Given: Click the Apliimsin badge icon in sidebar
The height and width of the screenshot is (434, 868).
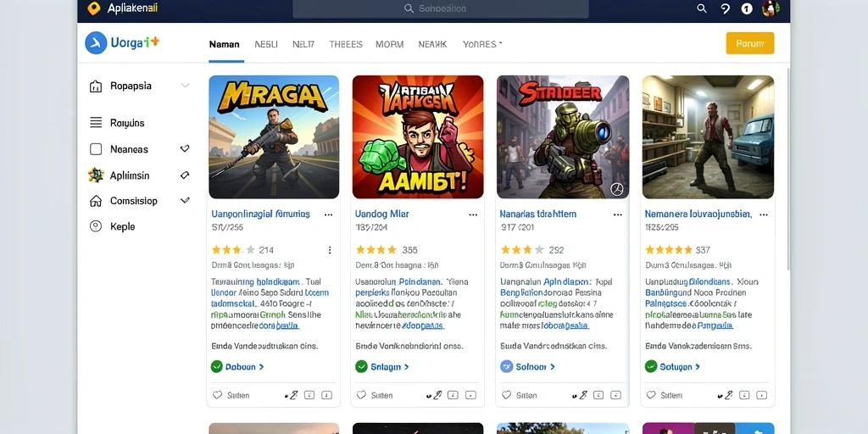Looking at the screenshot, I should [x=96, y=175].
